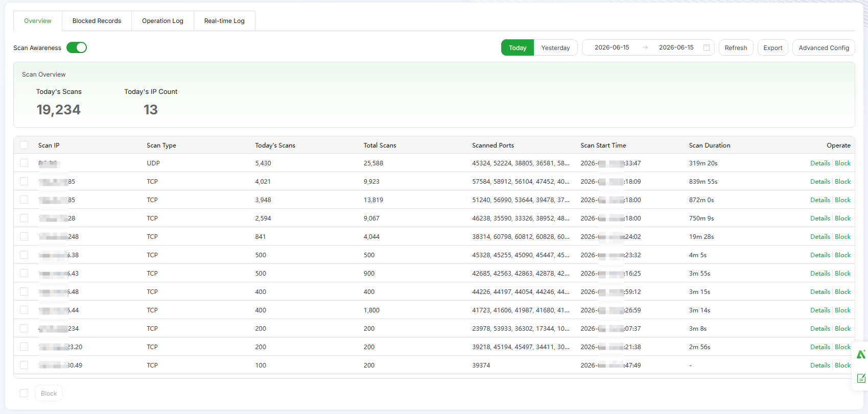Open the feedback note floating icon
This screenshot has height=414, width=868.
[861, 378]
